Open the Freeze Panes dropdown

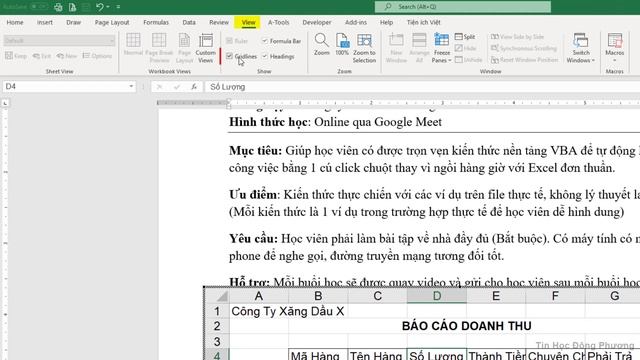coord(441,57)
